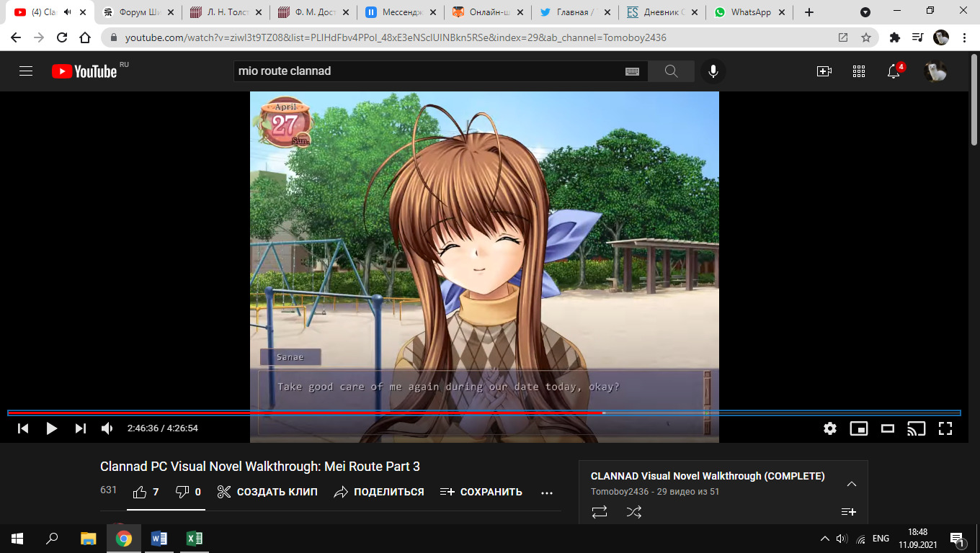Viewport: 980px width, 553px height.
Task: Click ПОДЕЛИТЬСЯ share button
Action: (379, 493)
